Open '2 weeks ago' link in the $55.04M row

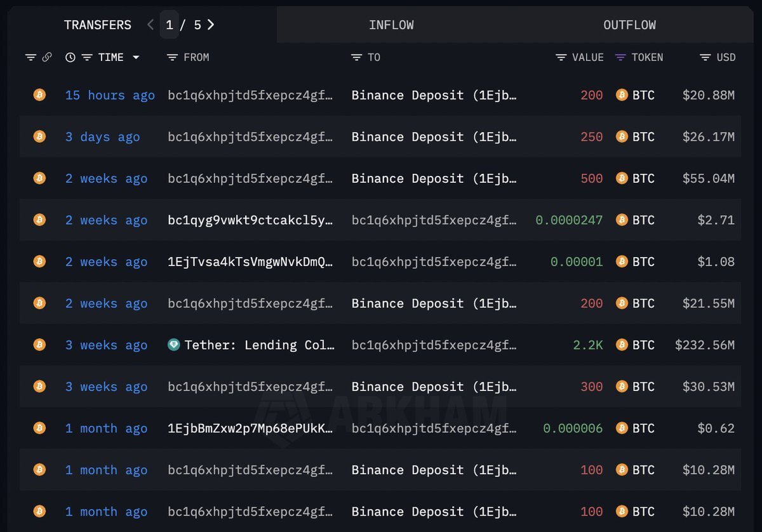click(106, 178)
